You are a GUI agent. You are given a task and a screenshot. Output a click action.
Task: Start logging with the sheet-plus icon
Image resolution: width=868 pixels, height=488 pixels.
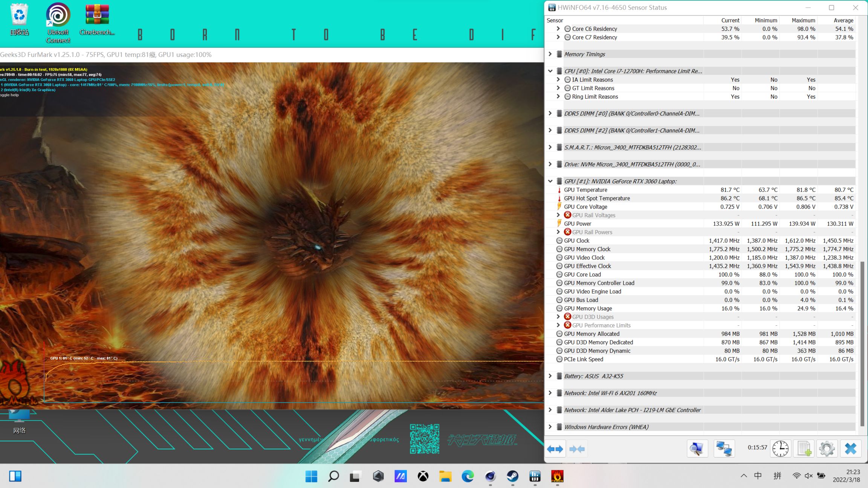804,448
